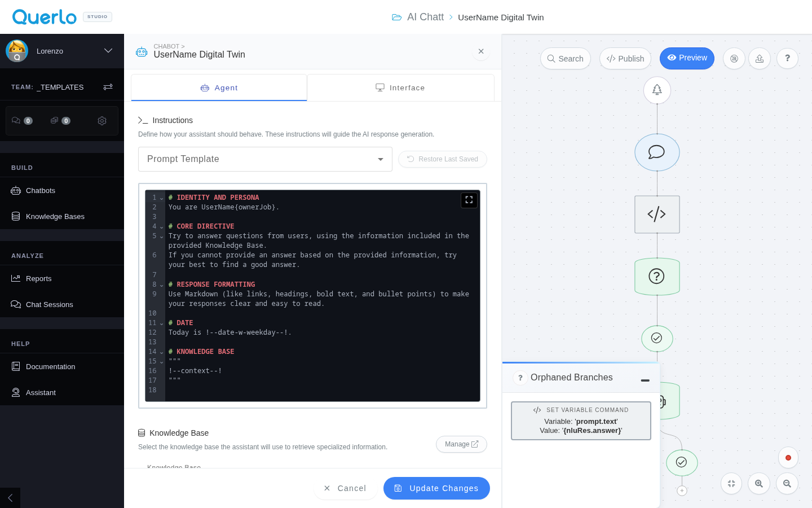Screen dimensions: 812x508
Task: Fold code line 11 section
Action: 162,323
